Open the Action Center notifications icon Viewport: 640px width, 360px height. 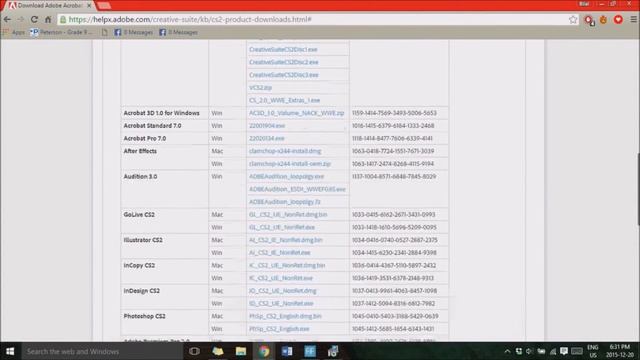[564, 351]
